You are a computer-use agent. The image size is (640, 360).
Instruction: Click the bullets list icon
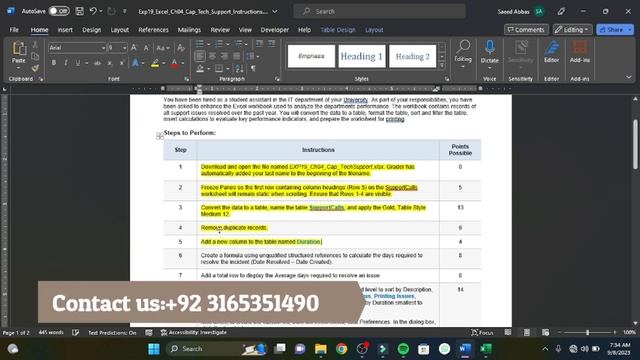(199, 44)
